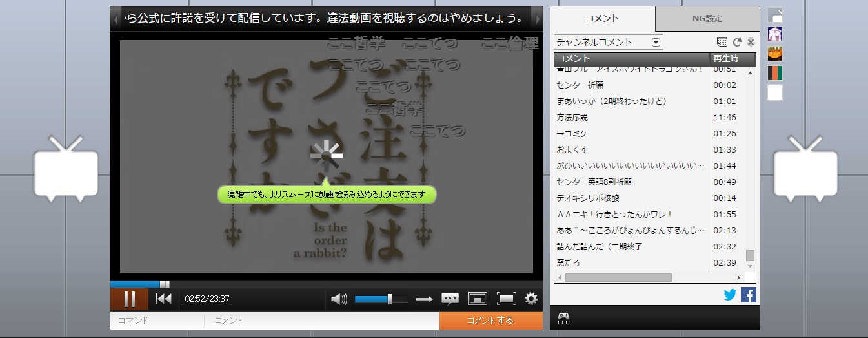Open player settings gear
This screenshot has height=338, width=868.
(x=531, y=299)
